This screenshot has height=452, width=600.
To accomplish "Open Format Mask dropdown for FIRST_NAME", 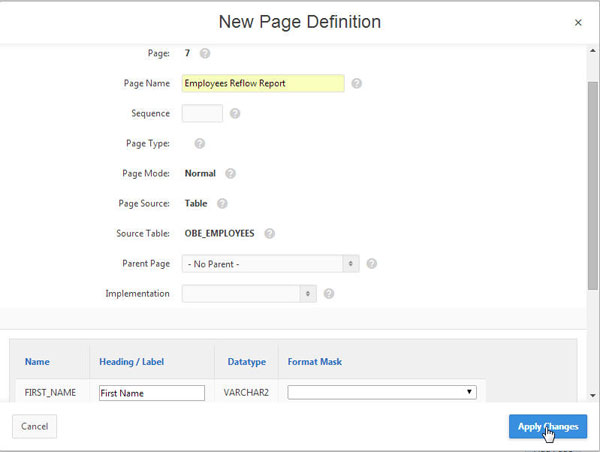I will coord(381,393).
